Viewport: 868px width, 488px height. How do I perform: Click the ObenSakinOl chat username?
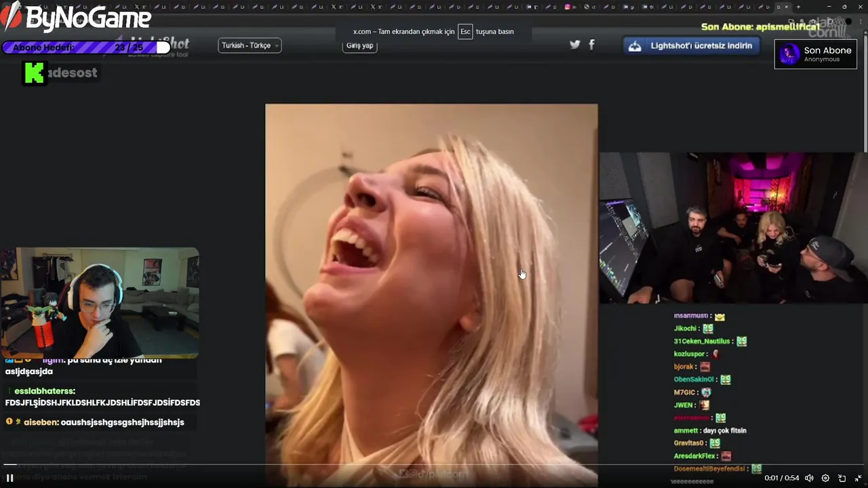click(694, 380)
